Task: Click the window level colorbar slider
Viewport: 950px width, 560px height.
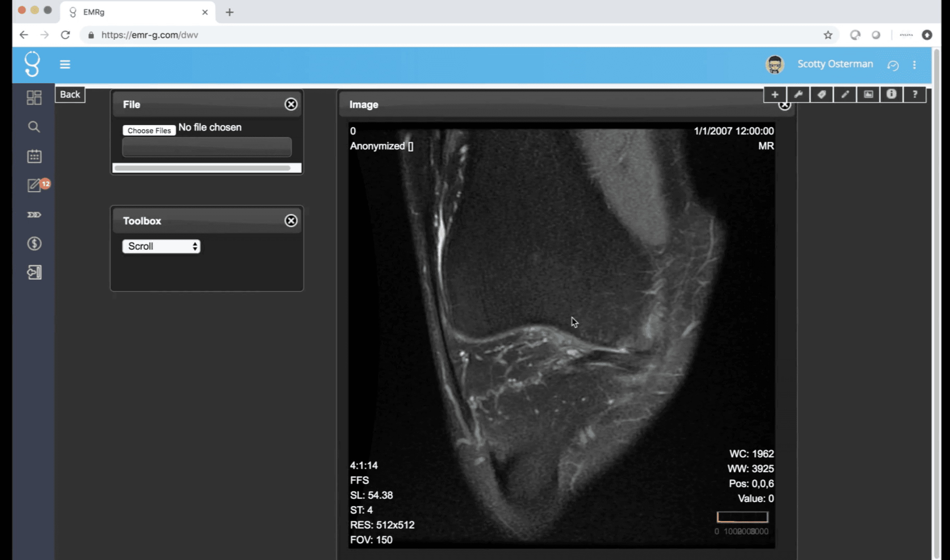Action: click(x=742, y=517)
